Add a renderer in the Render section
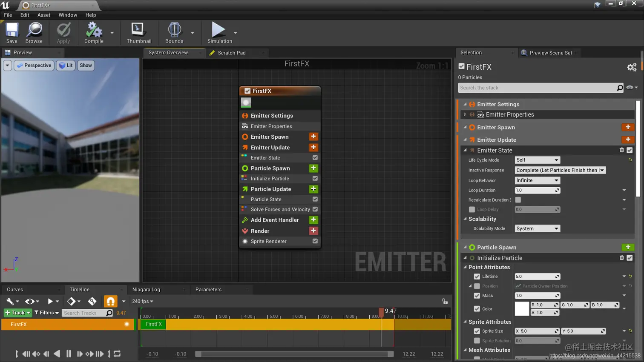 pyautogui.click(x=313, y=231)
